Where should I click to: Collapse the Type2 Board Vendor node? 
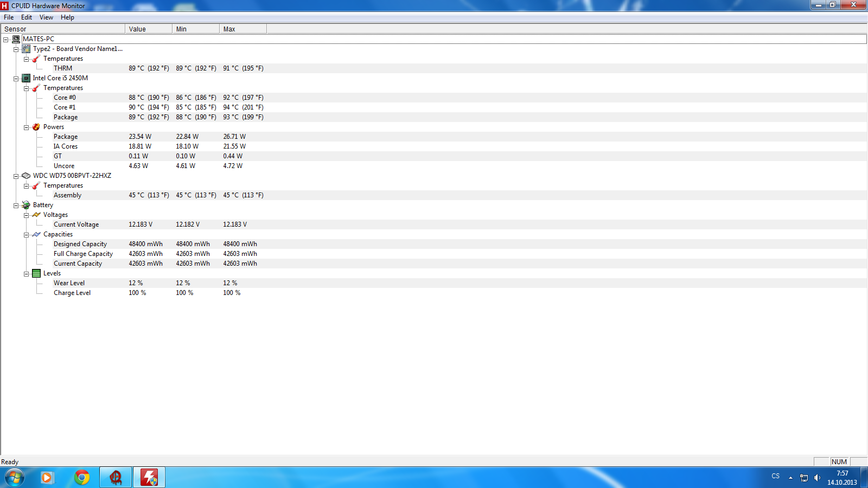[x=16, y=49]
